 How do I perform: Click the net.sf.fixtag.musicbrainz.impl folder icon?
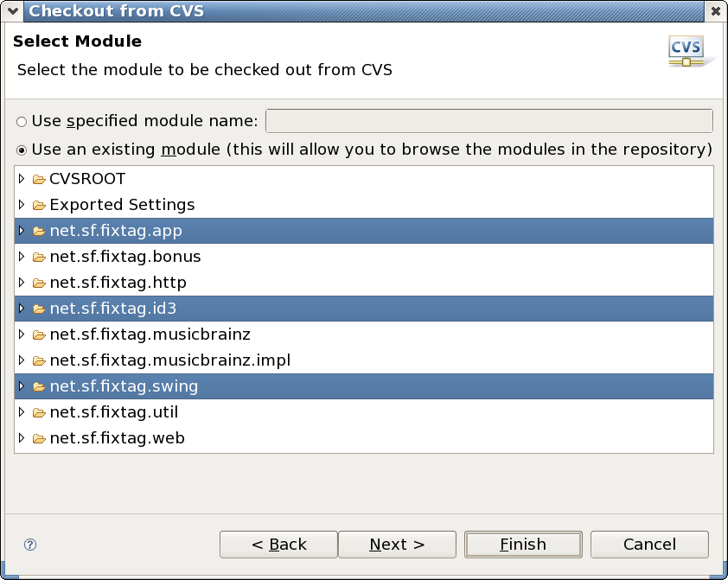39,361
